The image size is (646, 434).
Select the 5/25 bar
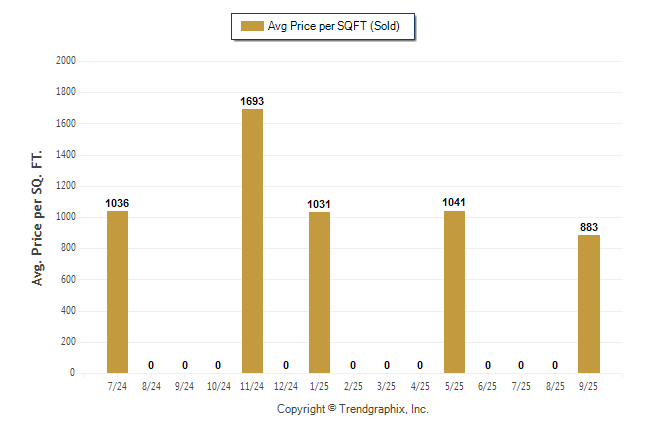tap(454, 292)
